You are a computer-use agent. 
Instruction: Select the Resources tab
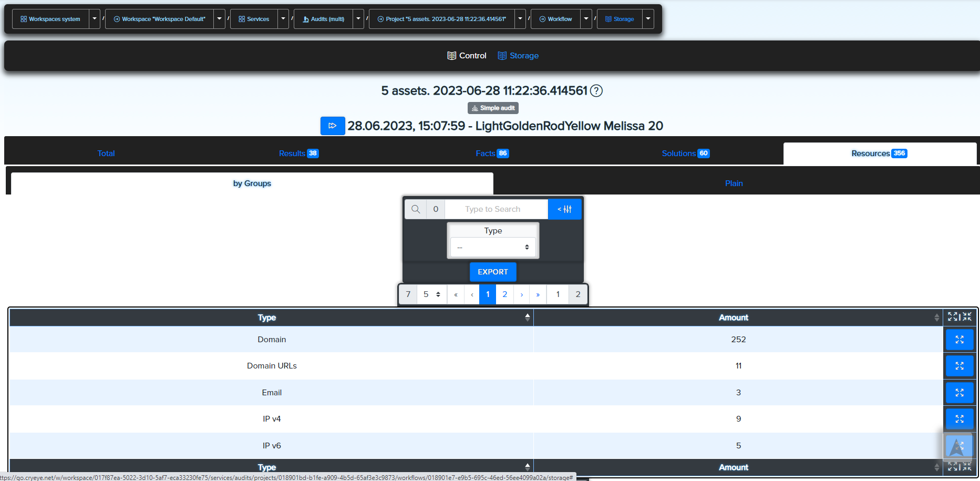click(x=880, y=153)
